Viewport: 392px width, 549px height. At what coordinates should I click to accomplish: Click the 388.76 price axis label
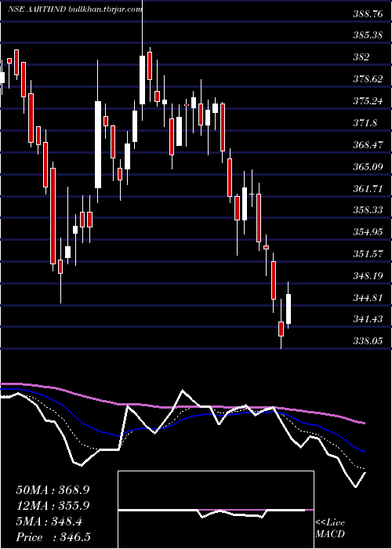tap(368, 14)
